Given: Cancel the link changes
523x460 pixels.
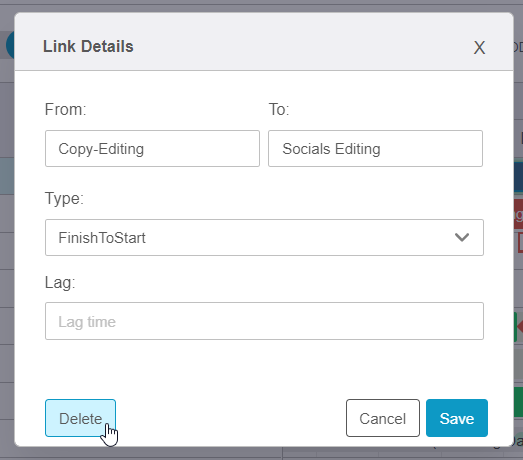Looking at the screenshot, I should tap(383, 418).
